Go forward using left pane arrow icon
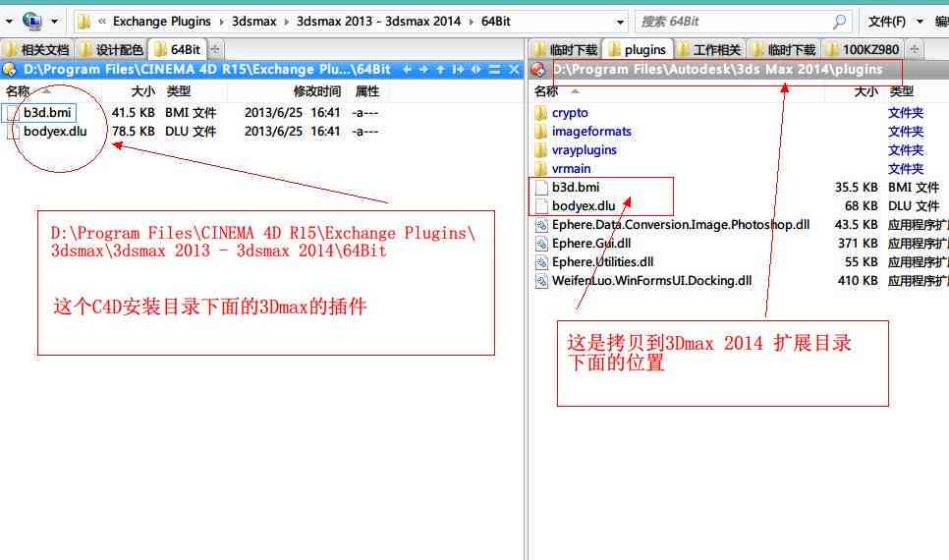This screenshot has height=560, width=949. 423,70
